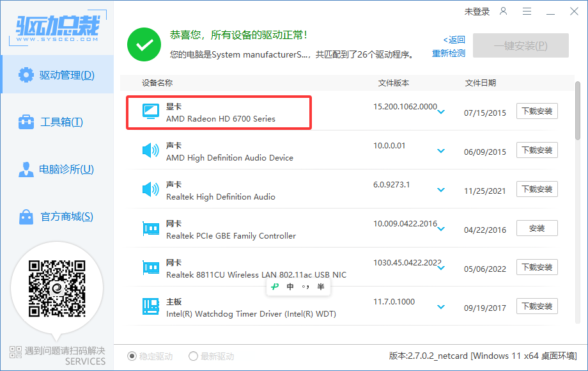
Task: Click the 文件版本 column header
Action: 393,83
